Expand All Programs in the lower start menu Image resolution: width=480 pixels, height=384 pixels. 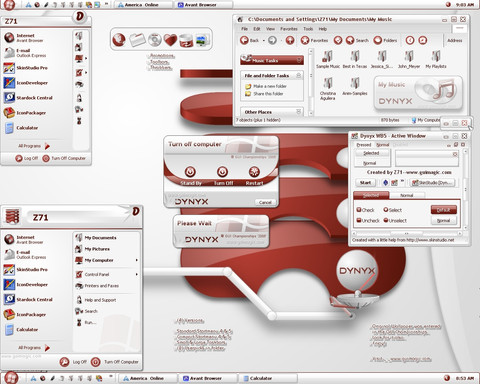point(34,348)
